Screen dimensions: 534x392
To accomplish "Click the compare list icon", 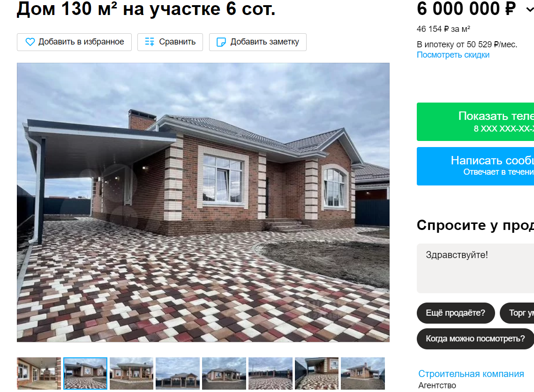I will pyautogui.click(x=150, y=42).
